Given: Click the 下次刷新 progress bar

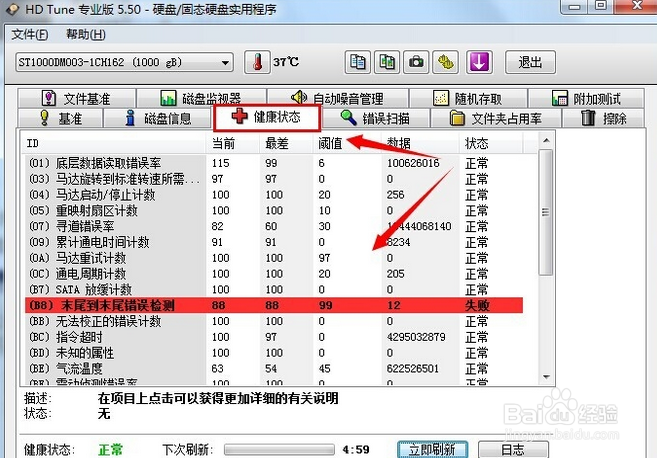Looking at the screenshot, I should tap(279, 450).
